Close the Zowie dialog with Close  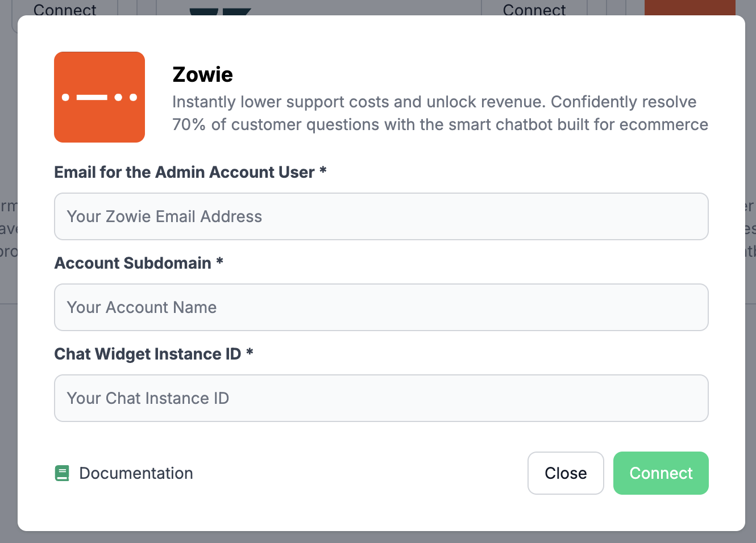click(x=566, y=473)
